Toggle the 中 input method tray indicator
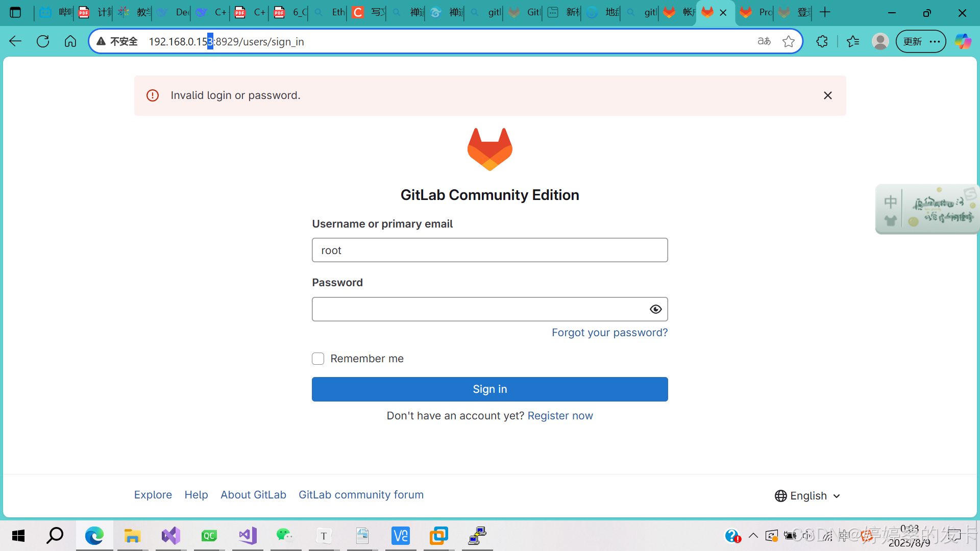 [845, 536]
